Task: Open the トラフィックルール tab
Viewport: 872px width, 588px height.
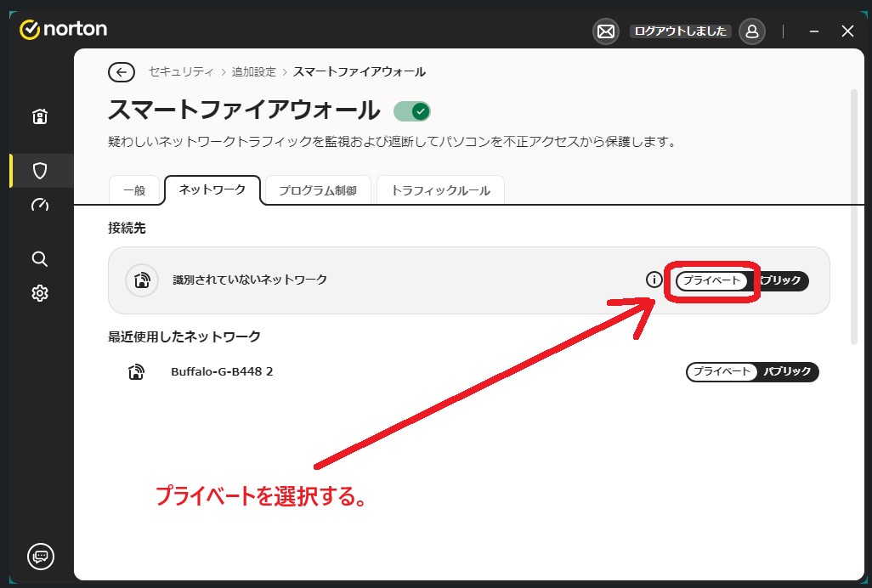Action: pyautogui.click(x=440, y=190)
